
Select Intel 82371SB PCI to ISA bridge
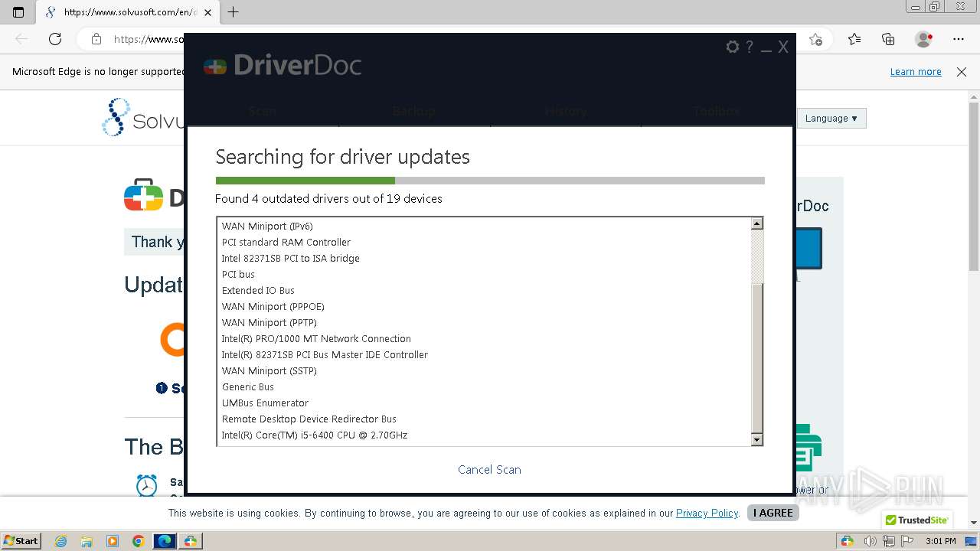pyautogui.click(x=291, y=259)
